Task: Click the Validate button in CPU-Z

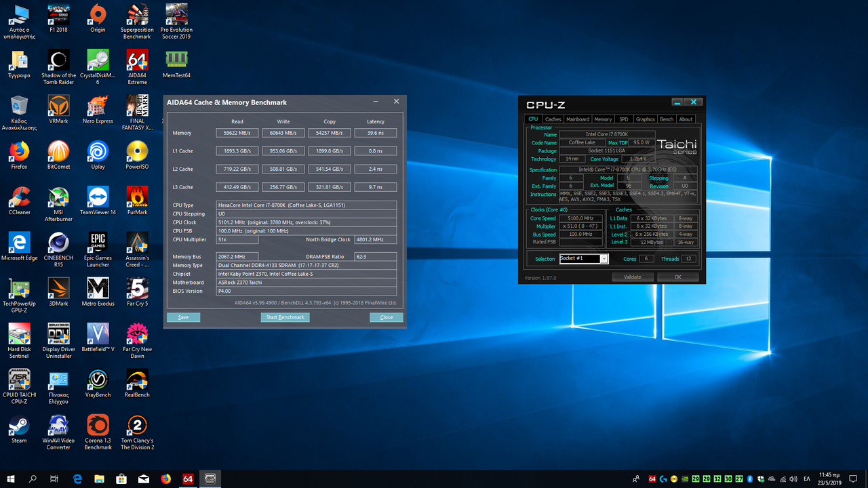Action: click(633, 277)
